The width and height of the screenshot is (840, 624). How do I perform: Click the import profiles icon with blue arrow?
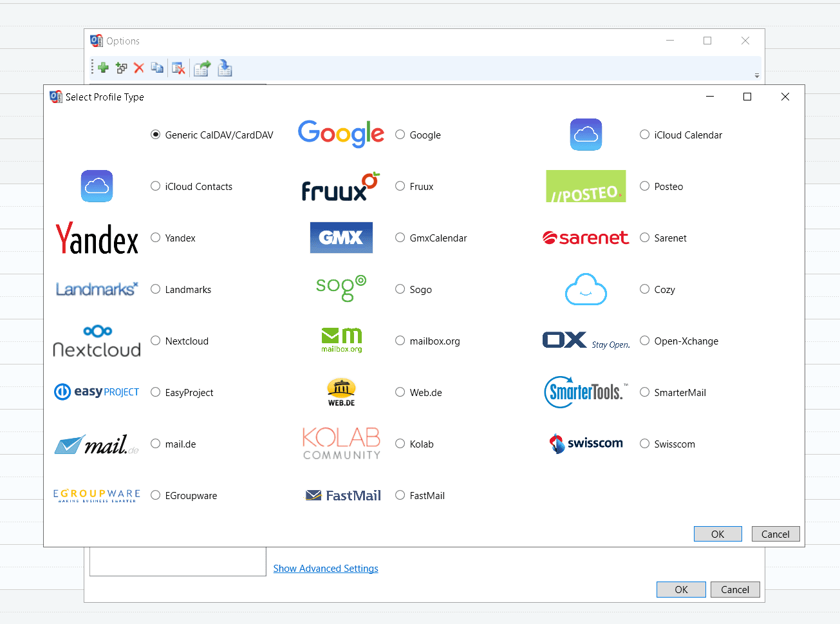click(225, 68)
